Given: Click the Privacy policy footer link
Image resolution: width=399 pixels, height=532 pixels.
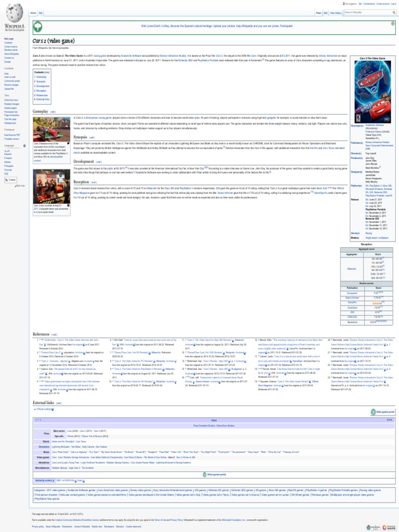Looking at the screenshot, I should (x=38, y=527).
